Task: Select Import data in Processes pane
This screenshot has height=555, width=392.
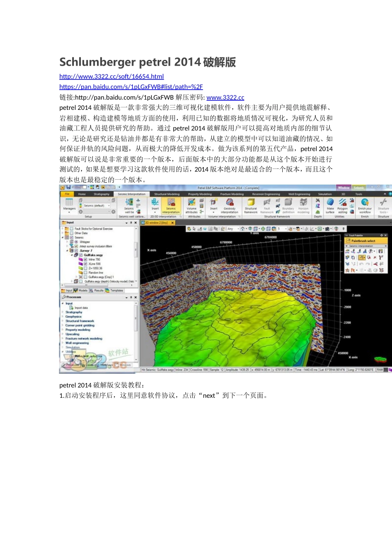Action: (x=81, y=308)
